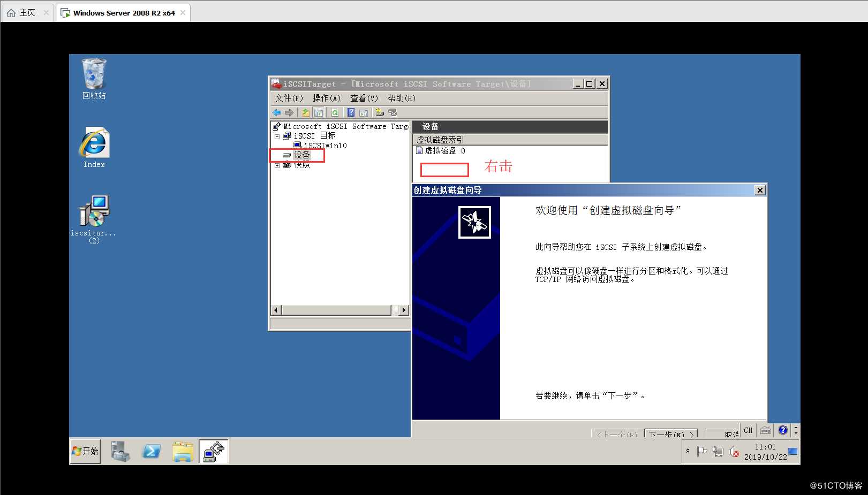This screenshot has height=495, width=868.
Task: Open the 查看(V) menu
Action: click(364, 98)
